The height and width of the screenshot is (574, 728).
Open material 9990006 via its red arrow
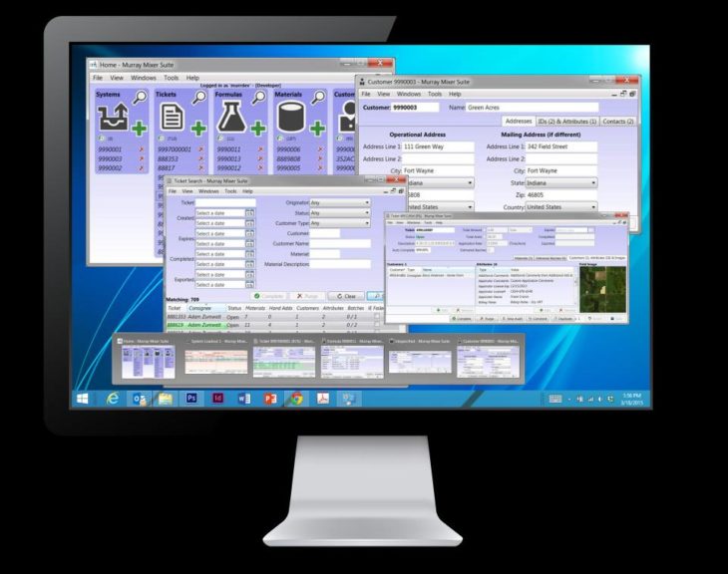pos(320,149)
